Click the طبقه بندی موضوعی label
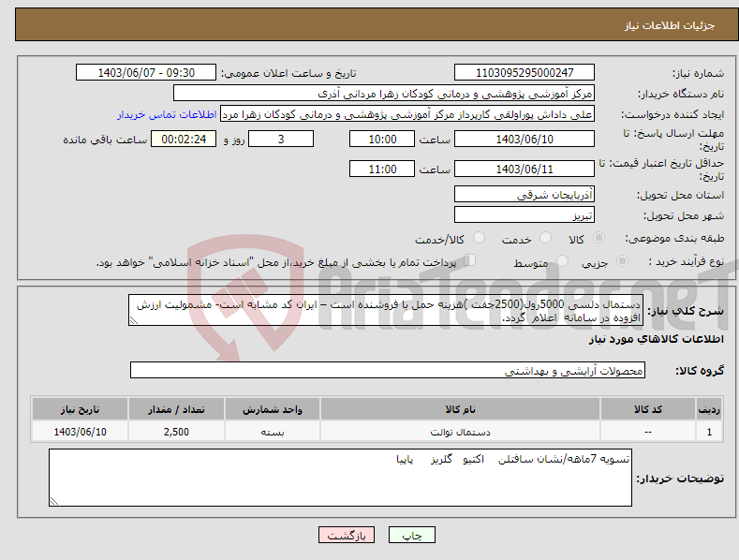The image size is (739, 560). point(674,239)
